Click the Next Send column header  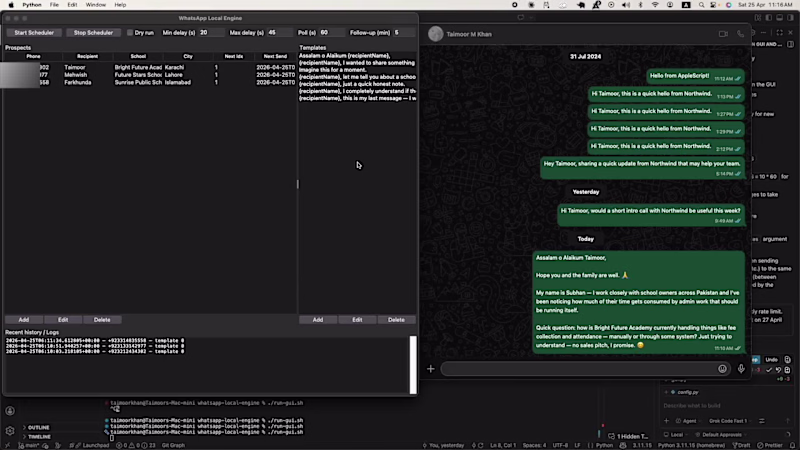click(275, 57)
